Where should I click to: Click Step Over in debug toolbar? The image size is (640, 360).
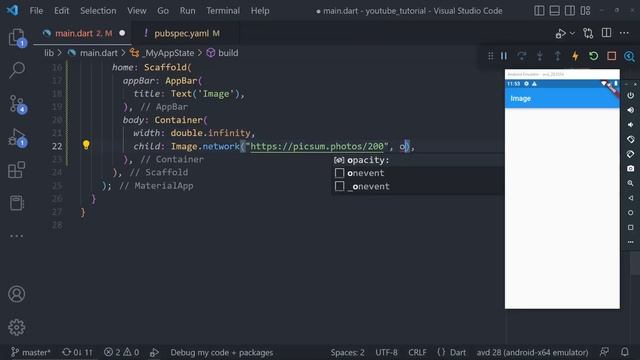coord(522,56)
